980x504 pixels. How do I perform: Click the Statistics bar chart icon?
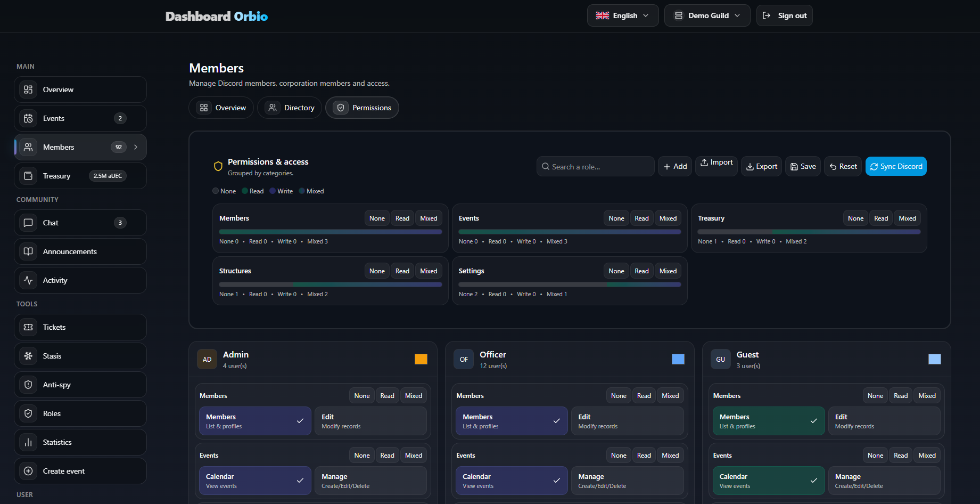28,442
